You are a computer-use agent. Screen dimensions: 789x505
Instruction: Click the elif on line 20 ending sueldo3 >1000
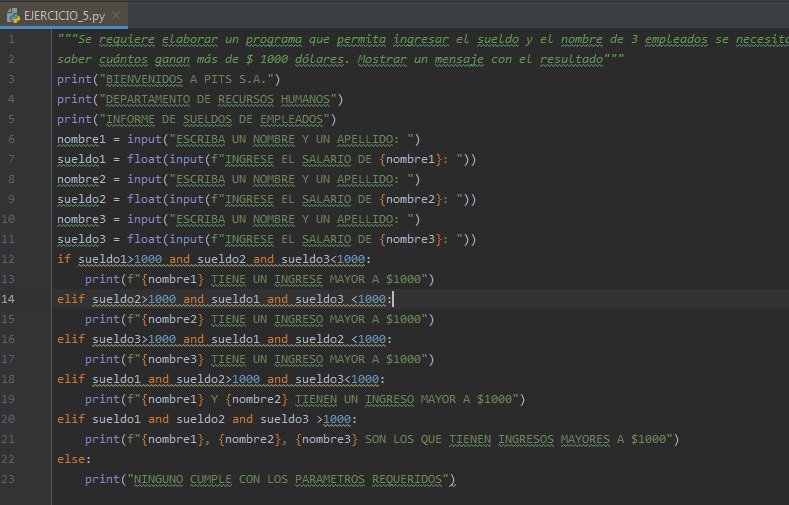(x=207, y=419)
